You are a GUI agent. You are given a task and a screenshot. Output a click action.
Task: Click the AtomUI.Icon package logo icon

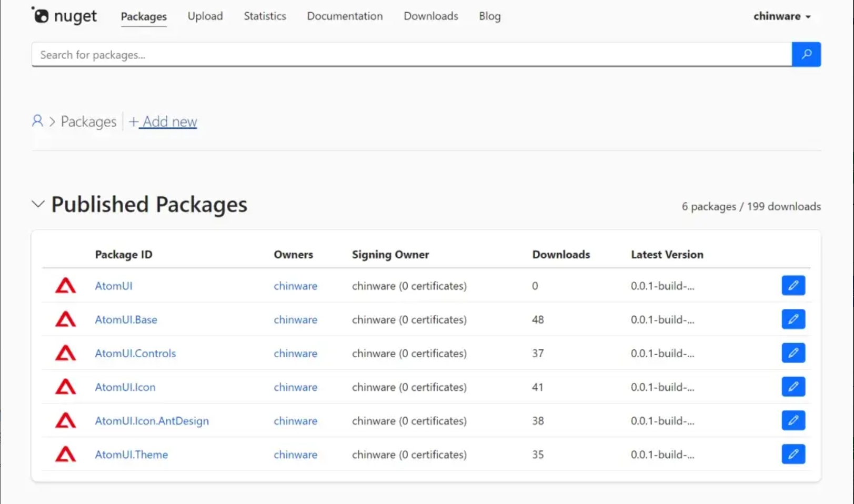click(66, 387)
